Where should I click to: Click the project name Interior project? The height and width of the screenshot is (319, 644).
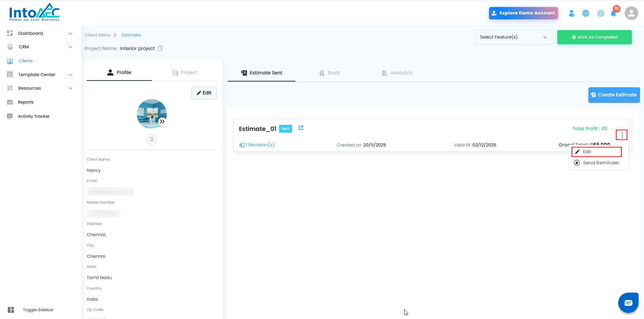pos(138,48)
